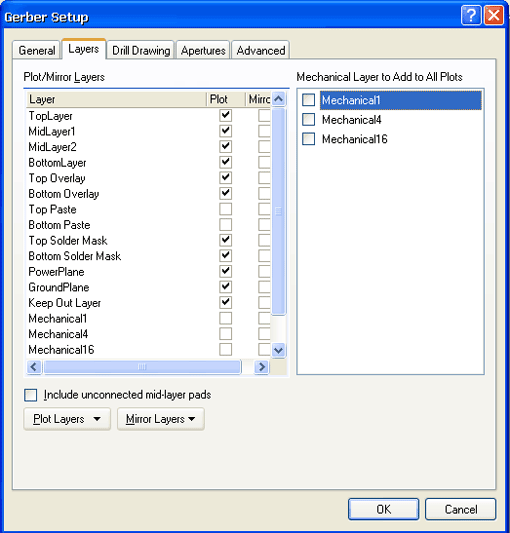This screenshot has height=533, width=510.
Task: Check the Mechanical1 add-to-all-plots checkbox
Action: pyautogui.click(x=309, y=100)
